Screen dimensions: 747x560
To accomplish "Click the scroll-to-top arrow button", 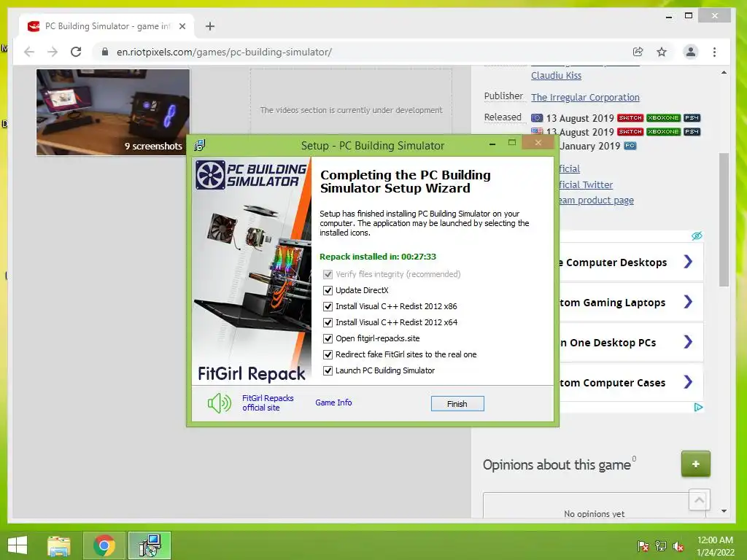I will [700, 499].
